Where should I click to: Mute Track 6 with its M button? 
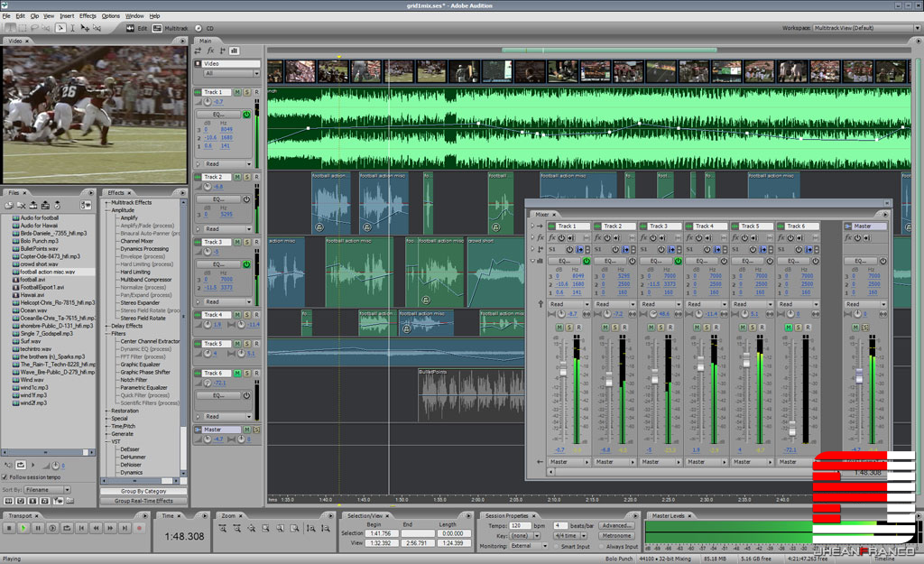tap(239, 373)
